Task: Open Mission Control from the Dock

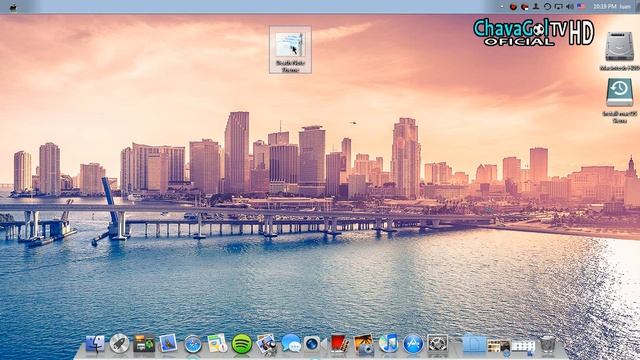Action: click(x=144, y=344)
